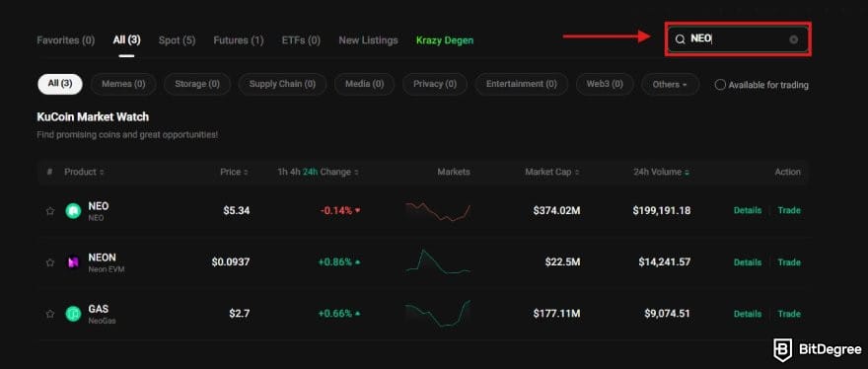This screenshot has width=868, height=369.
Task: Sort by Product column
Action: 84,172
